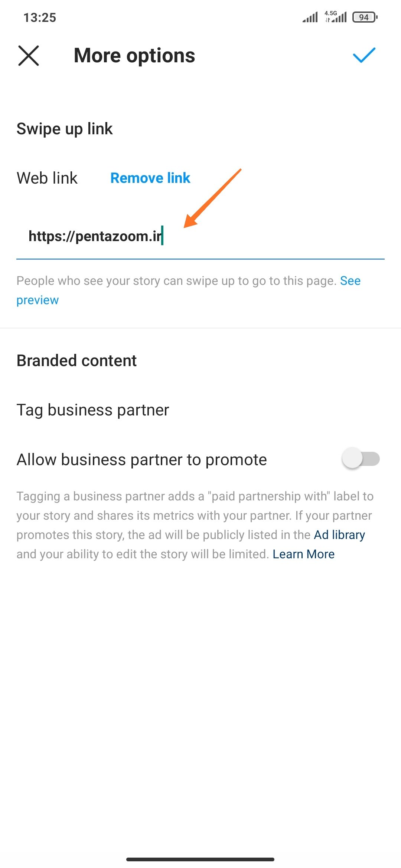Image resolution: width=401 pixels, height=868 pixels.
Task: Open the Ad library link
Action: point(339,535)
